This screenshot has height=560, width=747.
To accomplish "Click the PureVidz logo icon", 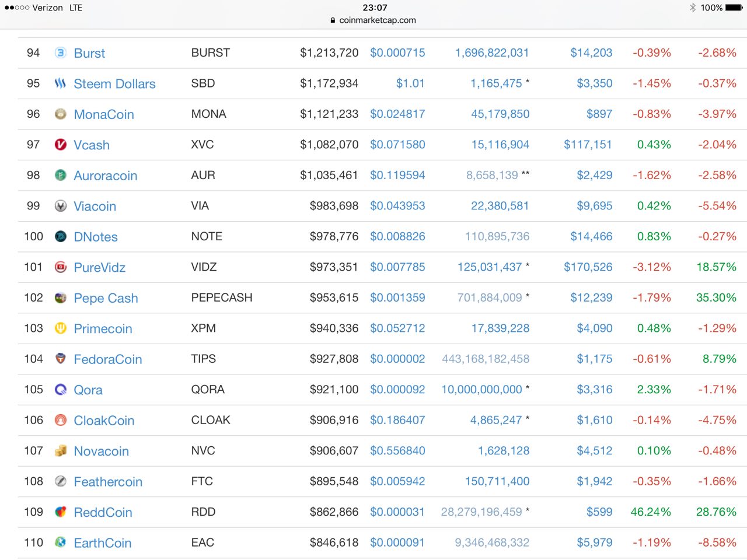I will pos(60,267).
